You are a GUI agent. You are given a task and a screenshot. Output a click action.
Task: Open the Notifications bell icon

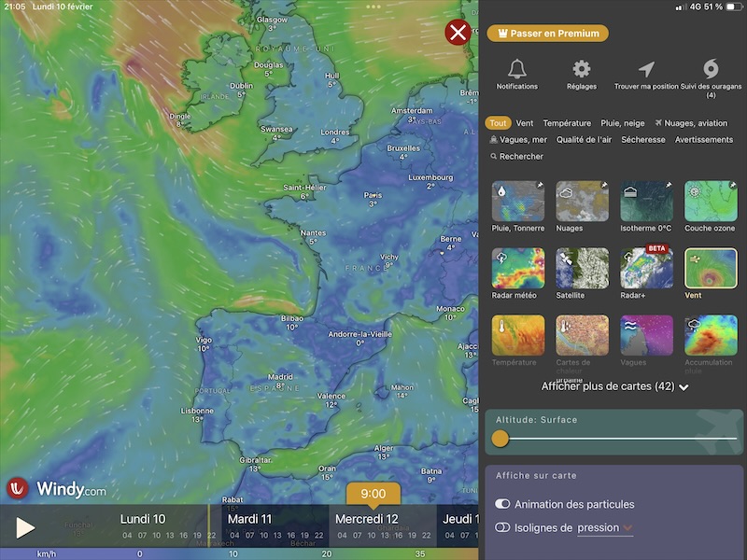click(516, 70)
